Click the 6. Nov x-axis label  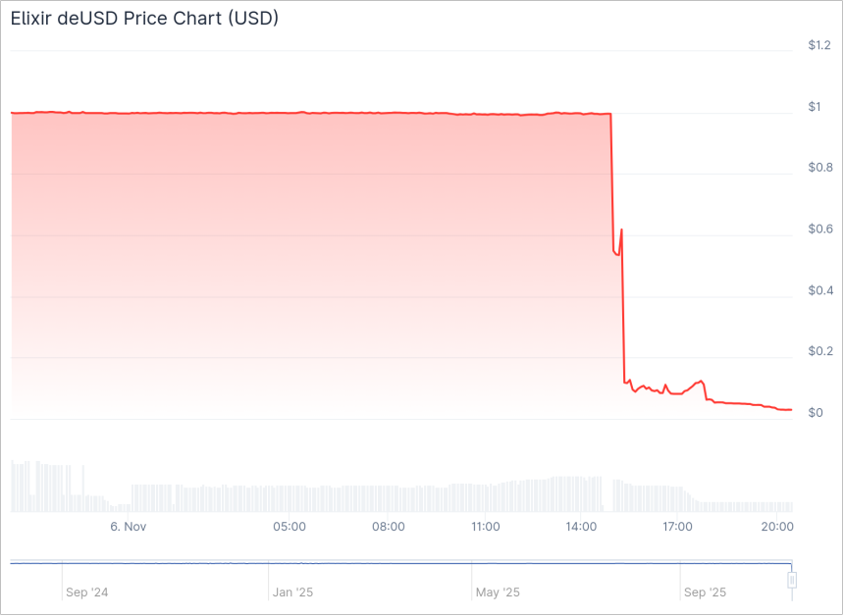(129, 527)
